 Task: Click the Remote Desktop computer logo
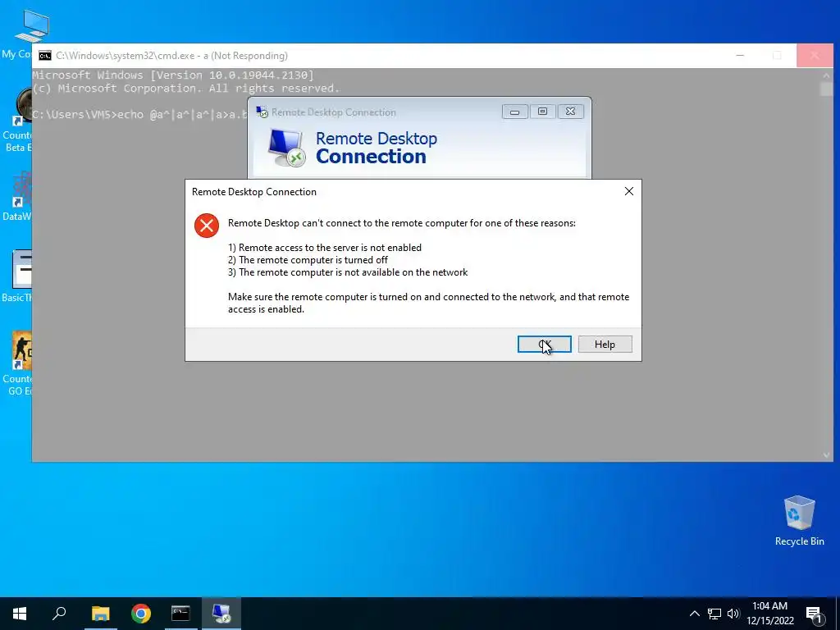286,148
